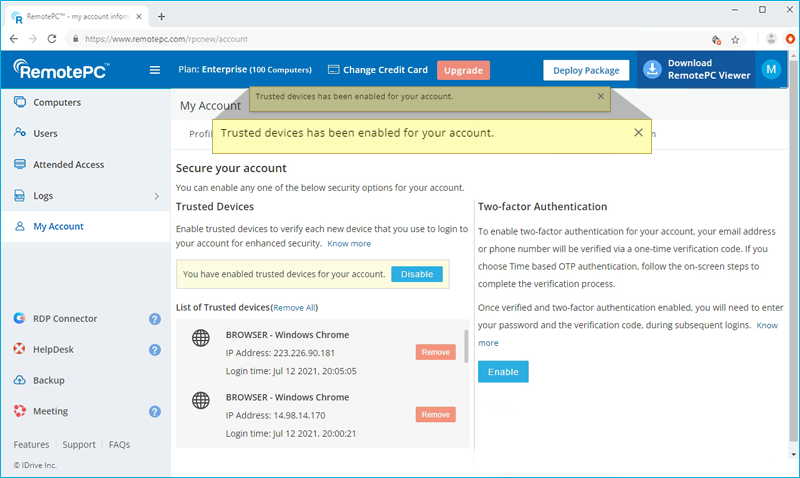
Task: Remove device with IP 223.226.90.181
Action: pyautogui.click(x=435, y=352)
